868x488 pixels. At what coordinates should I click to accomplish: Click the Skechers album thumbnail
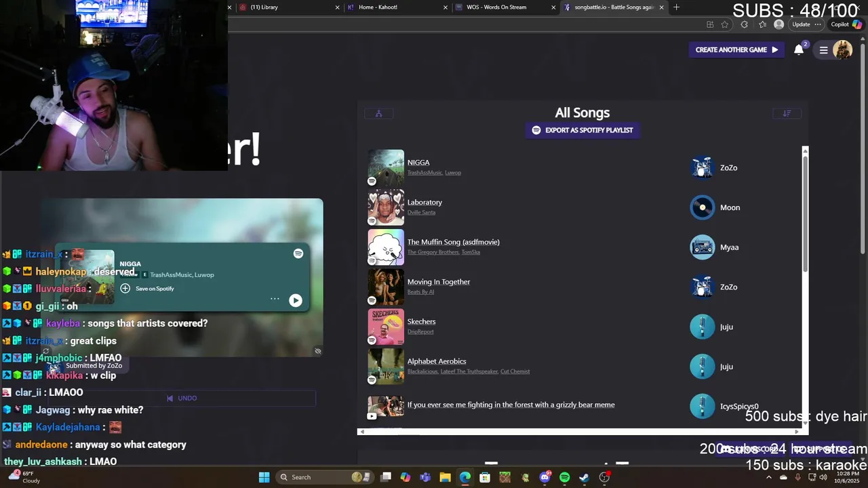click(x=386, y=327)
